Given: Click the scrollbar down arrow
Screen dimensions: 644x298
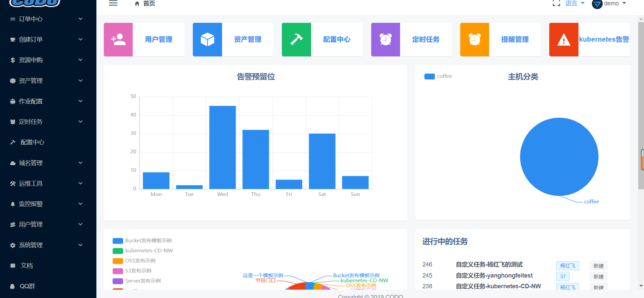Looking at the screenshot, I should point(641,286).
